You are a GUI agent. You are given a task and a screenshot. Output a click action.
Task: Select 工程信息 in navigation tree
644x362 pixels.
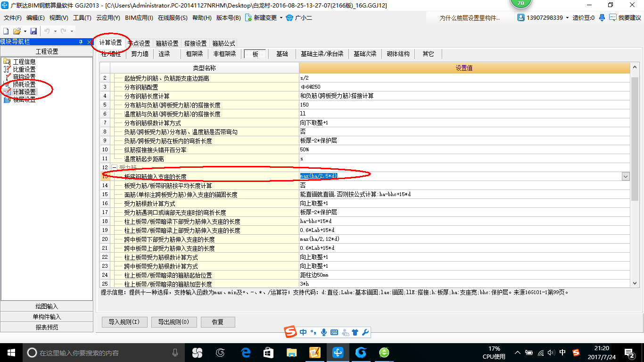point(24,62)
